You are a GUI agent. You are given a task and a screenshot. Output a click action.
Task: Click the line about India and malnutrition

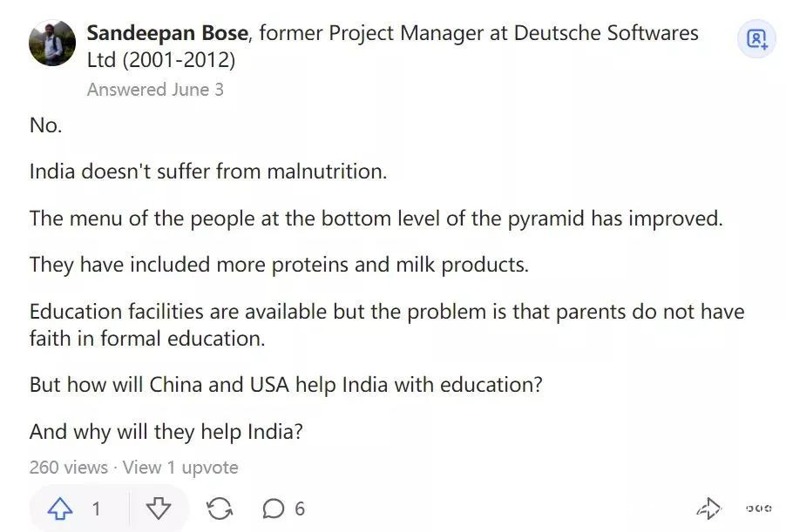coord(208,172)
